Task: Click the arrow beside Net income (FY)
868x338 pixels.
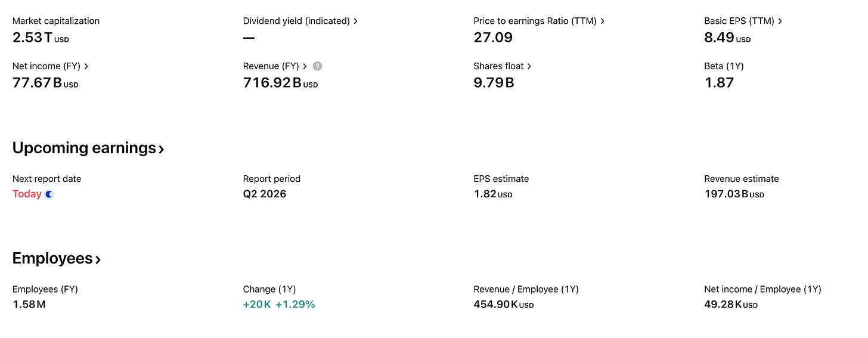Action: pos(86,66)
